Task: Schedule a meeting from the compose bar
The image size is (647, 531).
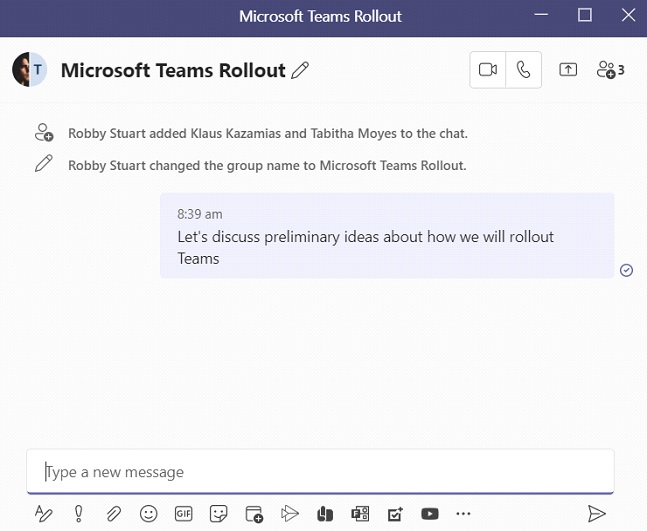Action: pyautogui.click(x=254, y=514)
